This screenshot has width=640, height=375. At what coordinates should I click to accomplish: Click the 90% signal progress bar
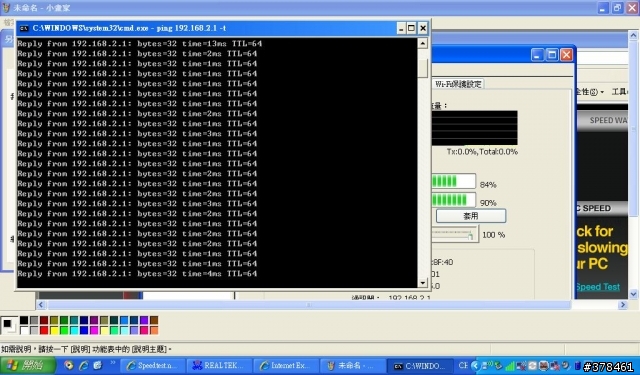[x=453, y=200]
